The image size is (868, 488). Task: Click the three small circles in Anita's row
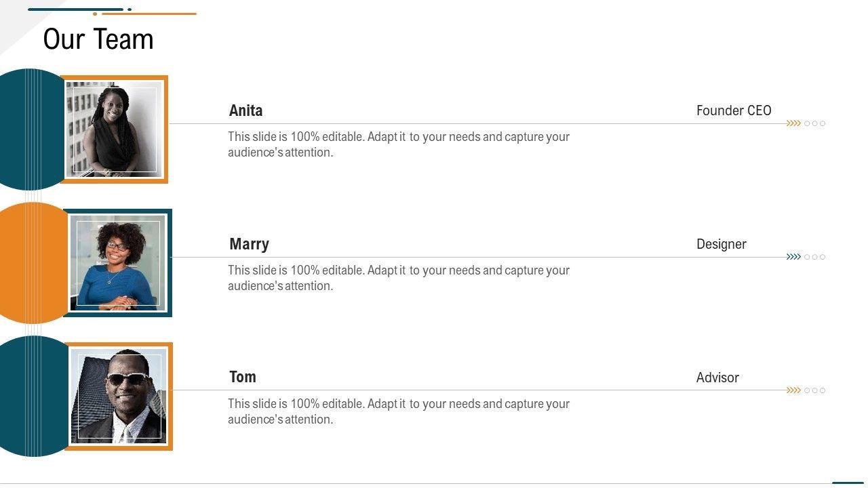[814, 123]
